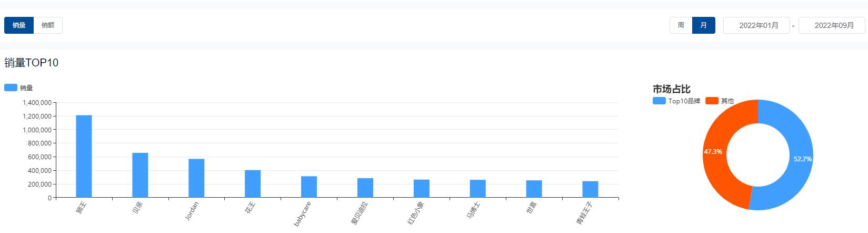Toggle the 销量 legend swatch
This screenshot has height=233, width=868.
tap(11, 88)
